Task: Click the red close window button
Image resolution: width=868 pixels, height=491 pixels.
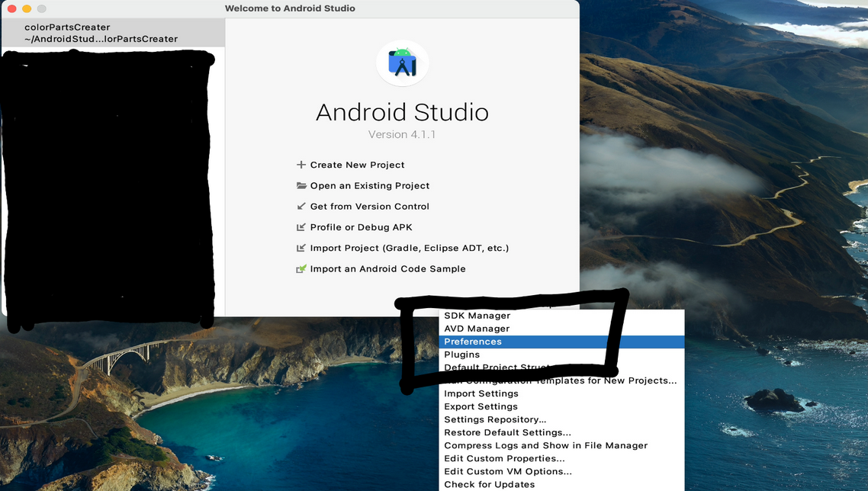Action: [11, 8]
